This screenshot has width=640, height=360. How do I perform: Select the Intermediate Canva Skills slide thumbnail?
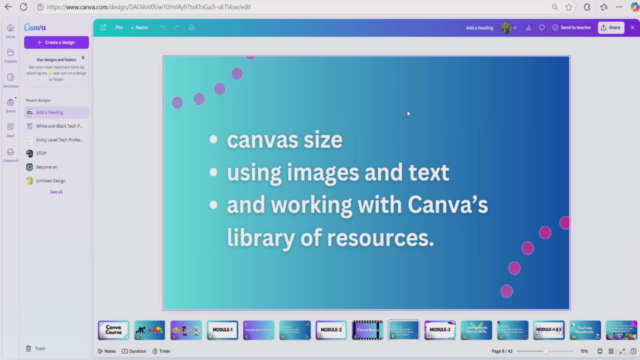[476, 330]
